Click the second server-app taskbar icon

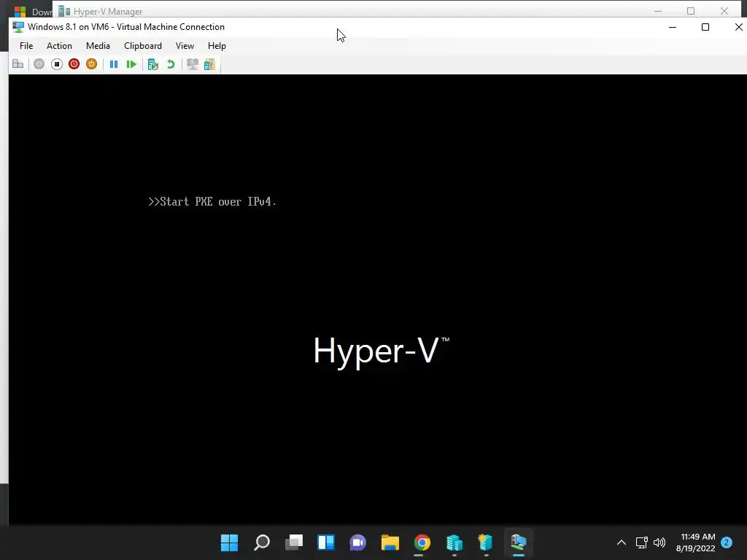coord(485,542)
